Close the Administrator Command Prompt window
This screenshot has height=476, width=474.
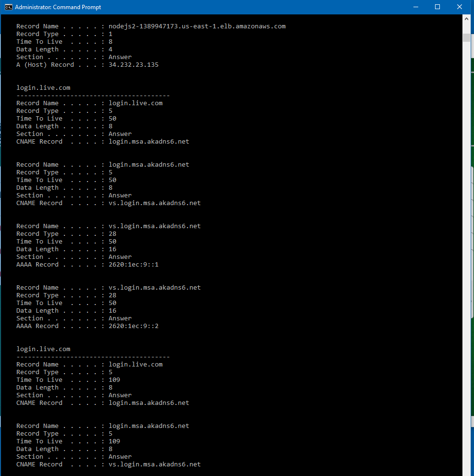coord(460,7)
